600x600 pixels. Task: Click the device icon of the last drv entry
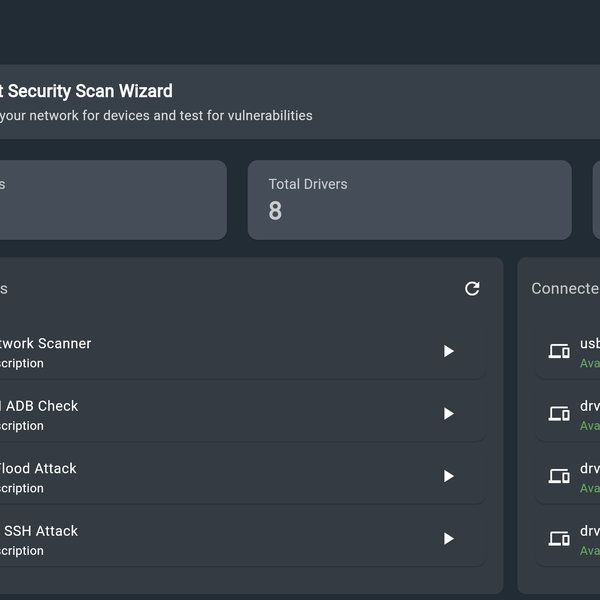tap(559, 539)
